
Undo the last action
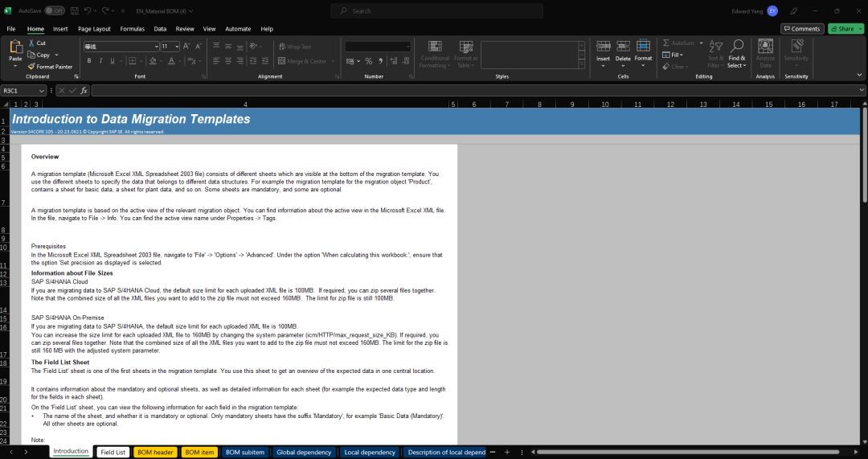click(x=88, y=10)
